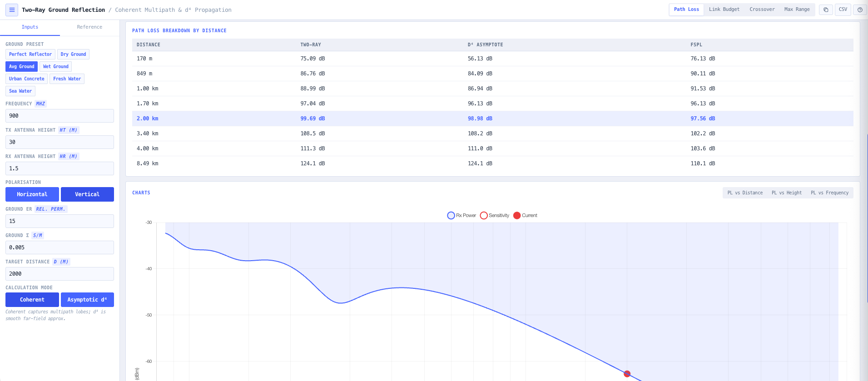Click the 108.5 dB two-ray value
Viewport: 868px width, 381px height.
coord(312,134)
